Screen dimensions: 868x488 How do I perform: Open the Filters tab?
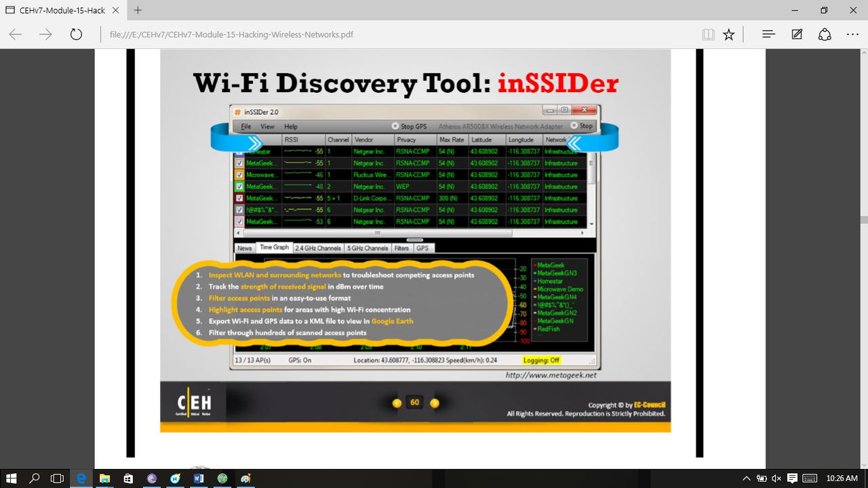click(x=401, y=248)
